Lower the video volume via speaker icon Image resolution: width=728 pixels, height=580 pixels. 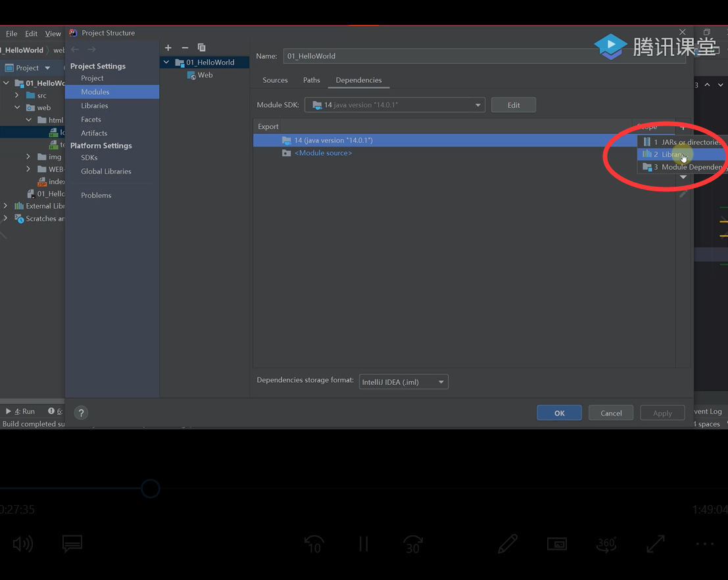click(x=23, y=543)
